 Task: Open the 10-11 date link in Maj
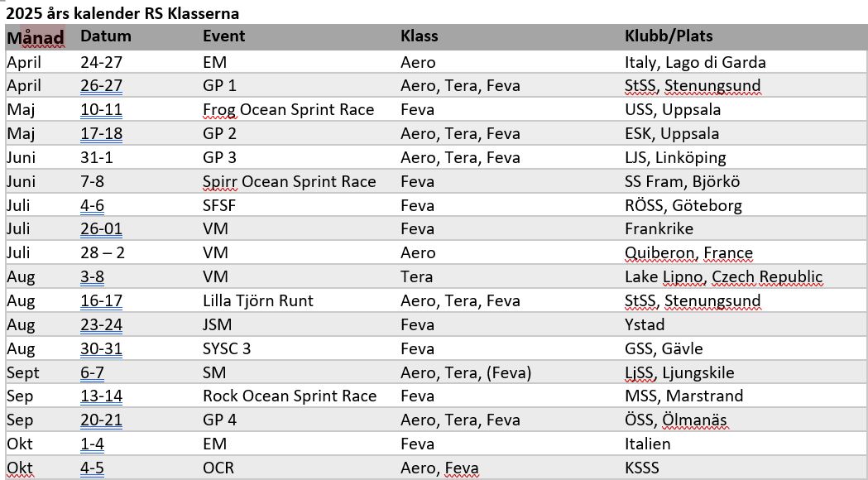[101, 109]
